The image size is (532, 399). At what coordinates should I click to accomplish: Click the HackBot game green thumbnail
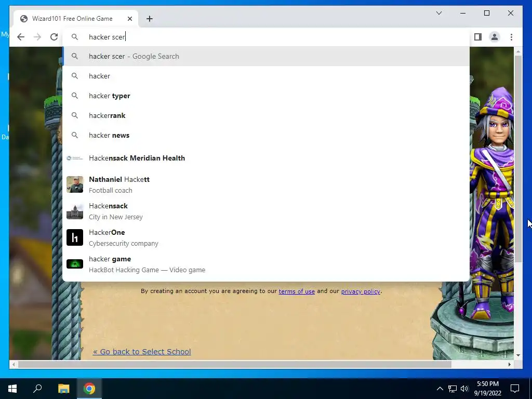point(75,264)
